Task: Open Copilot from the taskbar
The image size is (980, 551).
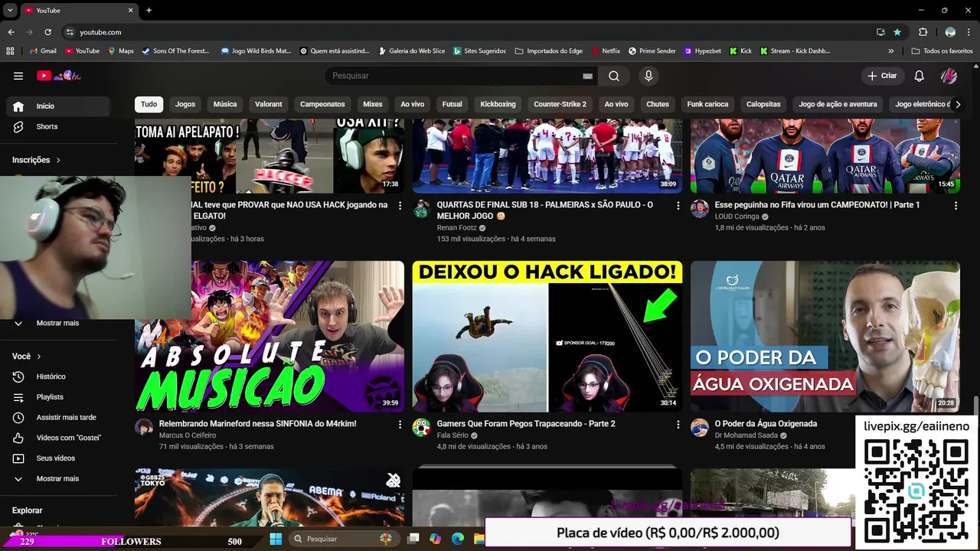Action: coord(436,539)
